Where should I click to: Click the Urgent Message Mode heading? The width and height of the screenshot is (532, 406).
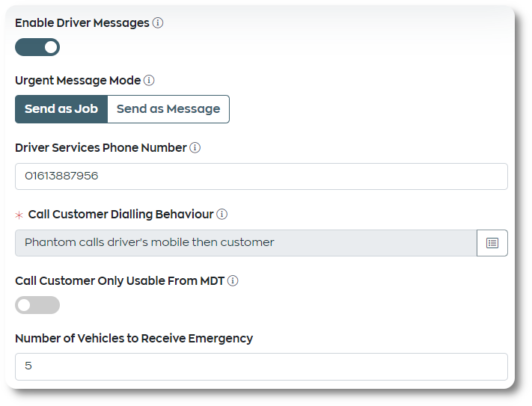point(78,81)
